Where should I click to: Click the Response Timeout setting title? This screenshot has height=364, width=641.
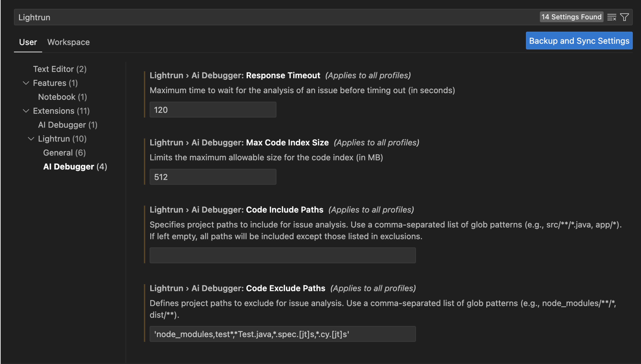(283, 75)
